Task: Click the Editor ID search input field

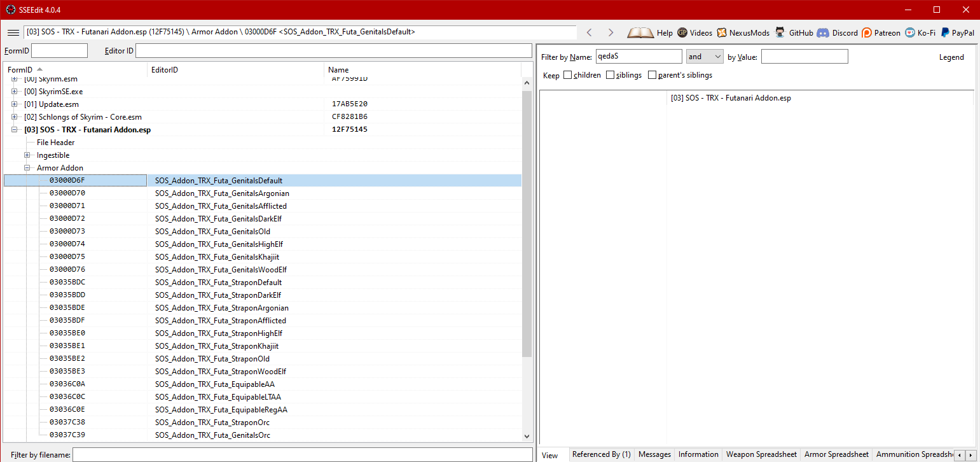Action: coord(334,51)
